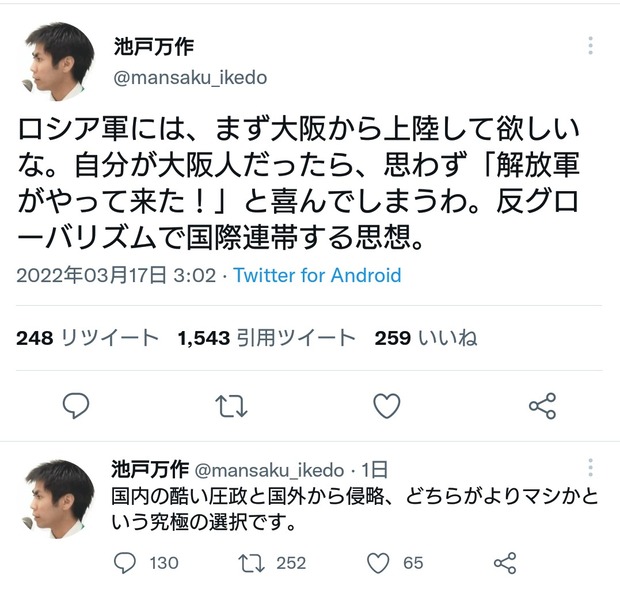
Task: Open @mansaku_ikedo handle on main tweet
Action: click(189, 77)
